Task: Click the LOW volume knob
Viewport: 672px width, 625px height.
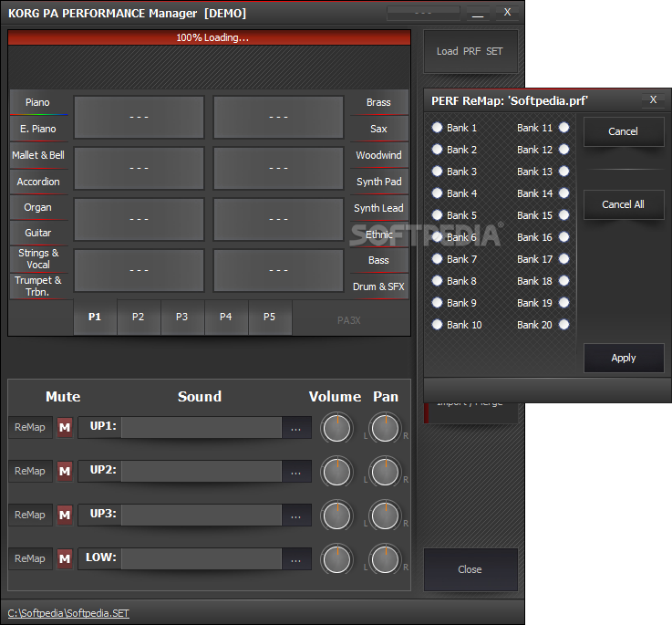Action: coord(336,559)
